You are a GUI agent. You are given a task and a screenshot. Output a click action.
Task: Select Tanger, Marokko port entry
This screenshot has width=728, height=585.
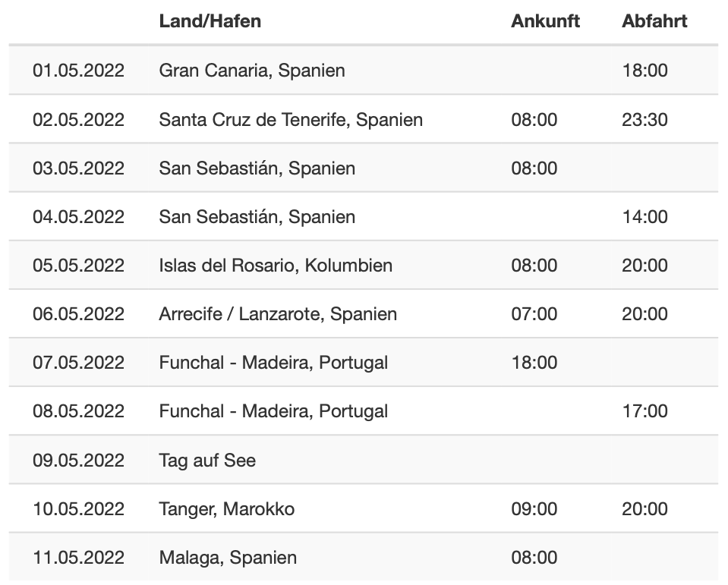click(x=227, y=509)
